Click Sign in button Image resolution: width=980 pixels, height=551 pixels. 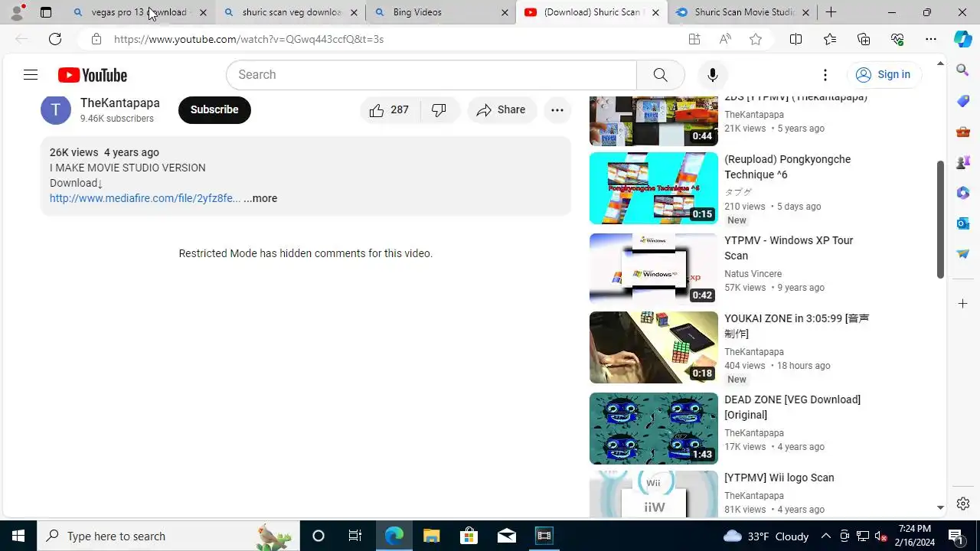(884, 74)
